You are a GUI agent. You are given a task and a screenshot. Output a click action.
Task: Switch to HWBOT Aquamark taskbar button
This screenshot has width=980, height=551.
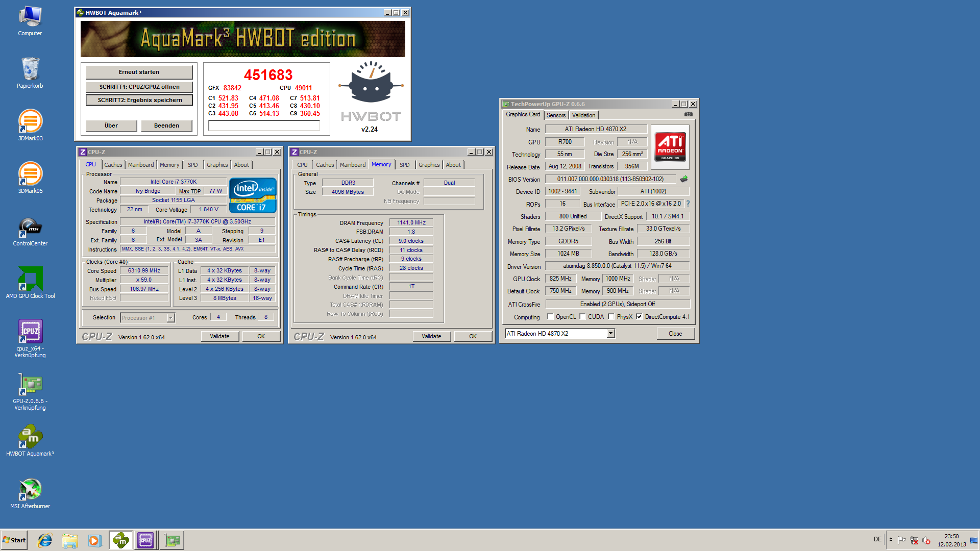(121, 540)
